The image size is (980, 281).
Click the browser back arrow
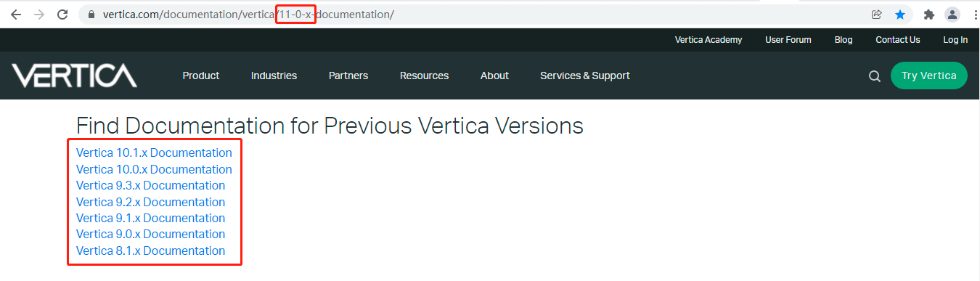[16, 15]
